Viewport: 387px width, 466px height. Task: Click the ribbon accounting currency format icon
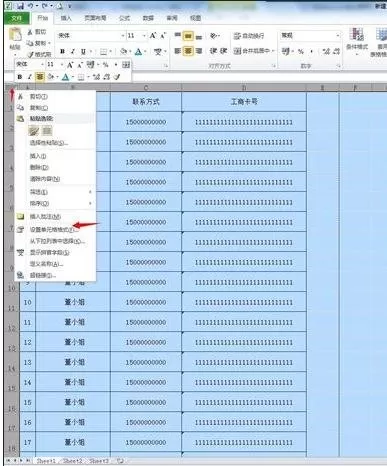tap(286, 51)
